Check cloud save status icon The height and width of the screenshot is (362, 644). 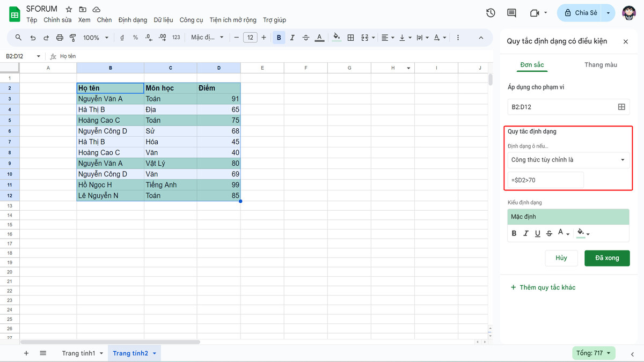(97, 10)
